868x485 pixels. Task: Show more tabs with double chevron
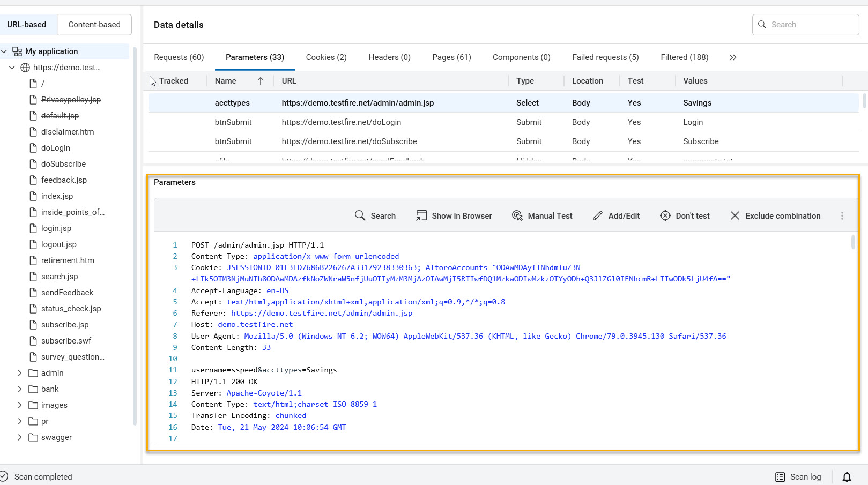(x=732, y=57)
